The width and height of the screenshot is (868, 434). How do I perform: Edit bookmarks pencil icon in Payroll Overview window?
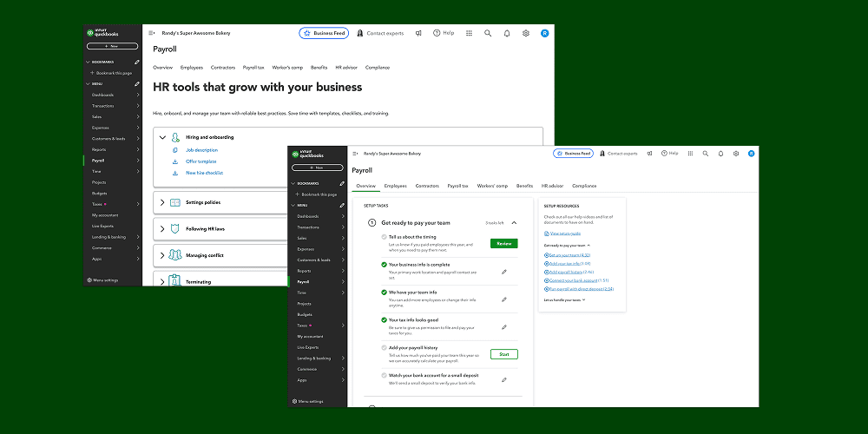(x=342, y=183)
